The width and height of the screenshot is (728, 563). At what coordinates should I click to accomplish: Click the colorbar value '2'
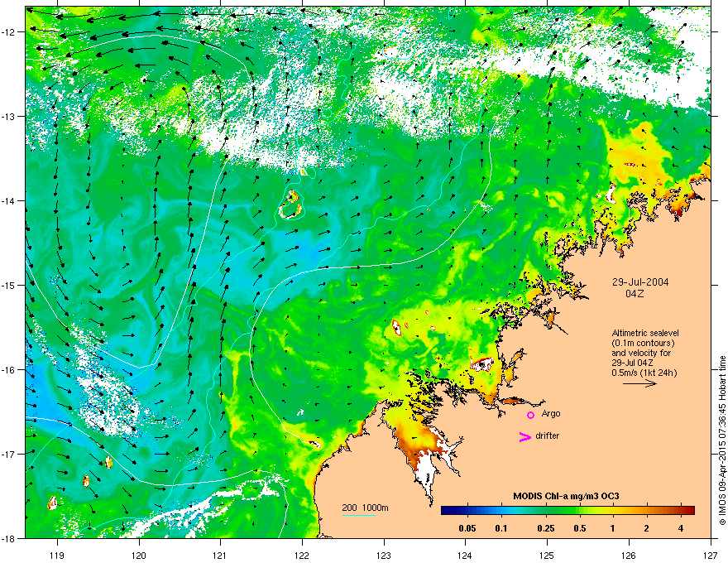click(647, 528)
